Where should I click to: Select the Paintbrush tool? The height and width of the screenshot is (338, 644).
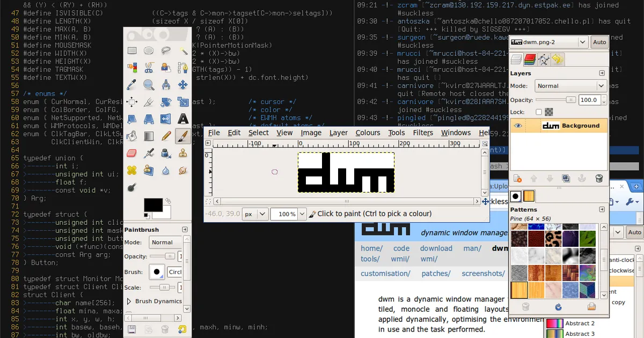(x=183, y=136)
